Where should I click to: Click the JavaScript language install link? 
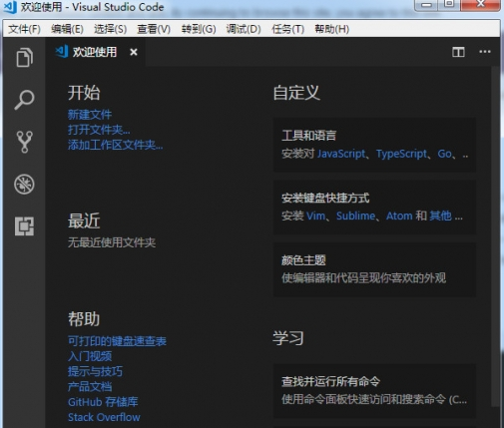click(x=341, y=154)
